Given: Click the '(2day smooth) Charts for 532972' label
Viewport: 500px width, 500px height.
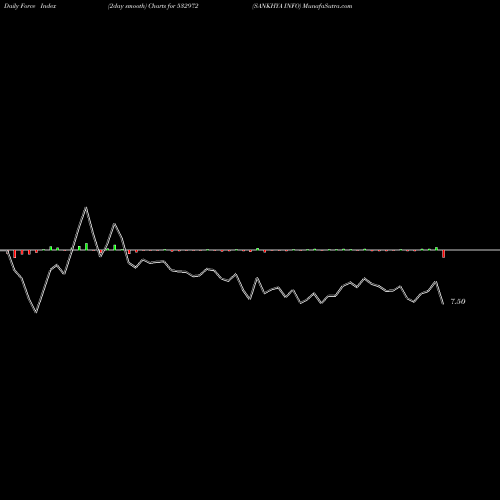Looking at the screenshot, I should point(153,6).
